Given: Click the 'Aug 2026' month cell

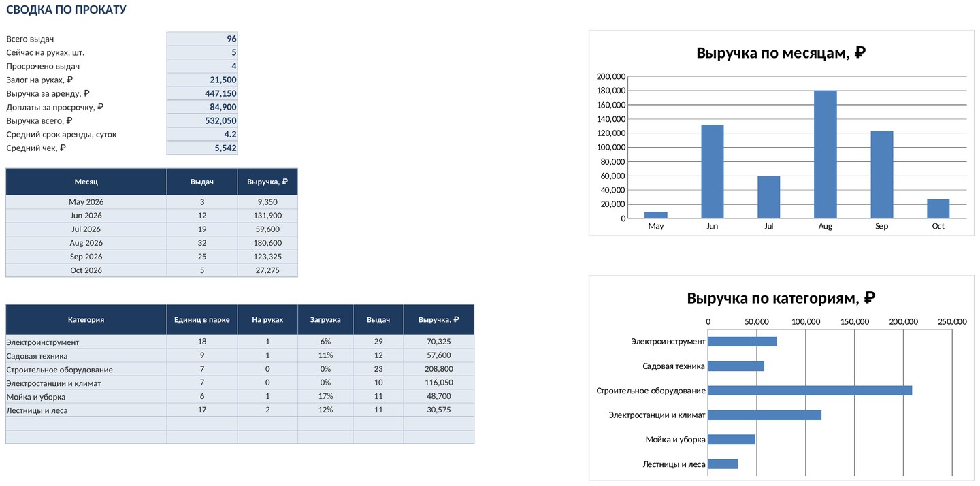Looking at the screenshot, I should (86, 243).
